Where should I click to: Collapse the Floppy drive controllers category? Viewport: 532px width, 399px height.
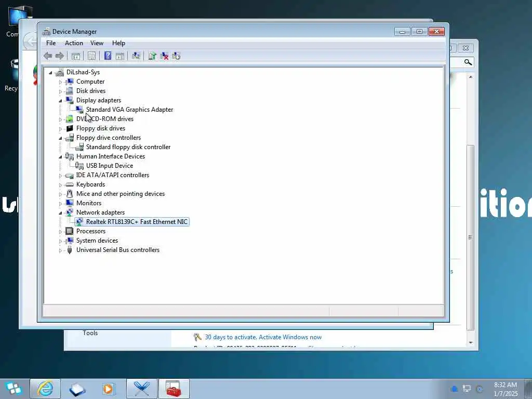click(60, 138)
